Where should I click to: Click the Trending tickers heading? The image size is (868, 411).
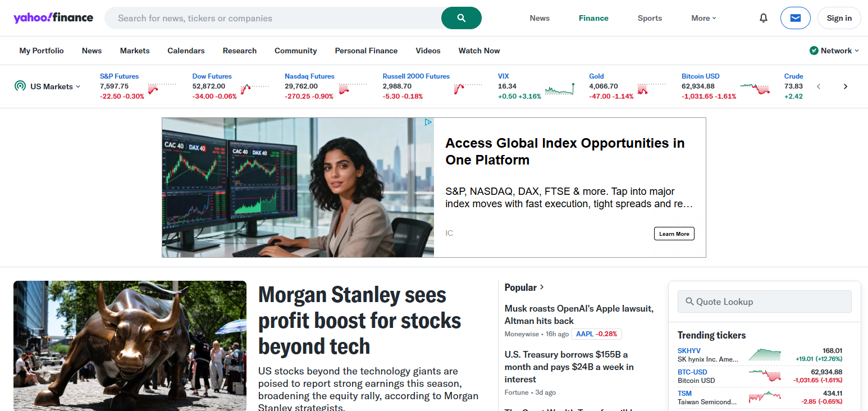(711, 335)
